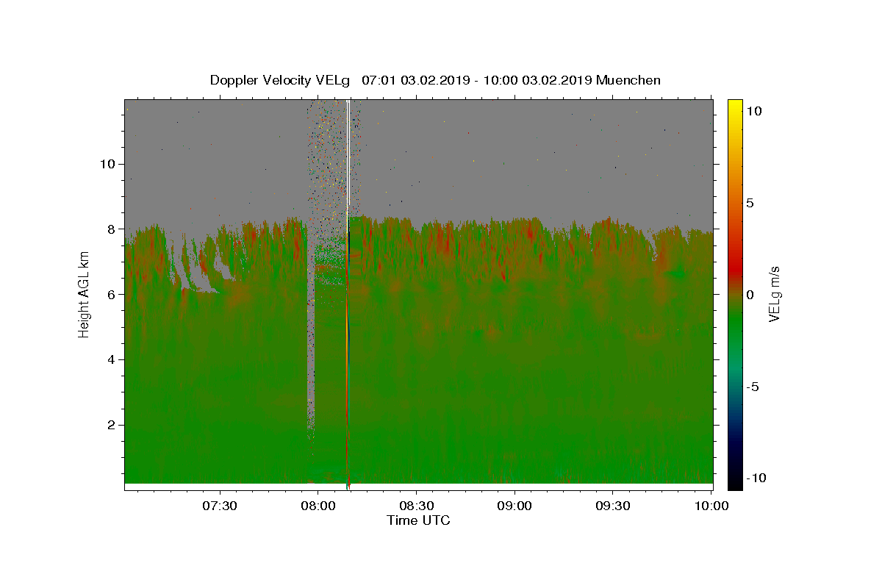Image resolution: width=882 pixels, height=588 pixels.
Task: Click the colorbar label '5'
Action: (750, 203)
